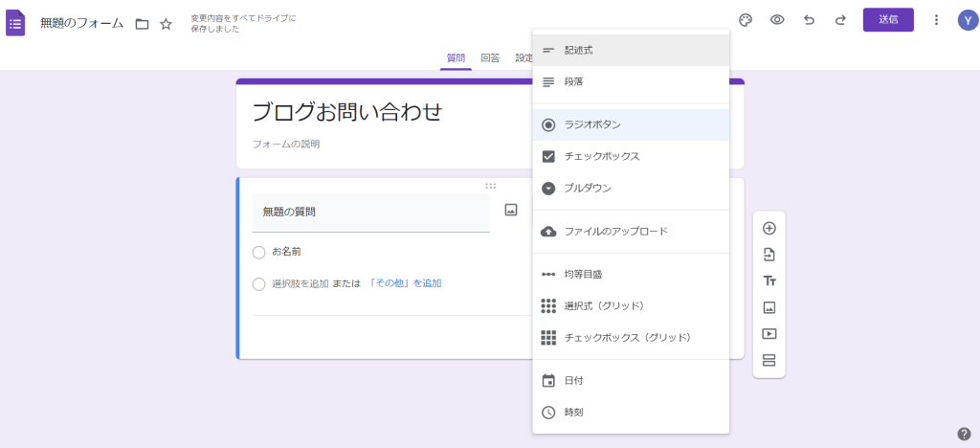The height and width of the screenshot is (448, 980).
Task: Switch to the 回答 tab
Action: (489, 57)
